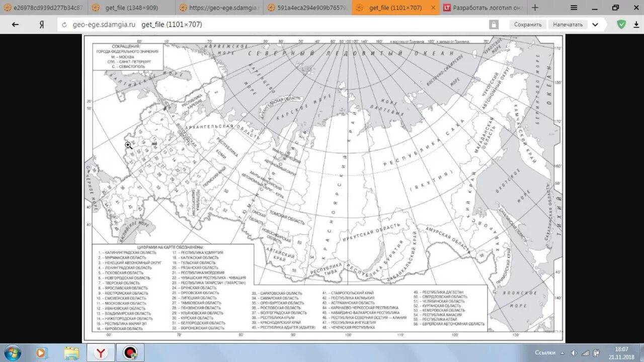Show hidden tray icons arrow
Screen dimensions: 644x362
tap(562, 352)
